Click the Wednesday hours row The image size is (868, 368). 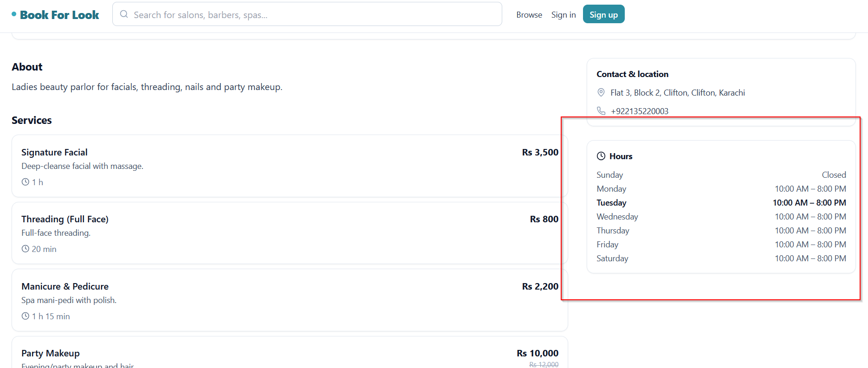point(721,217)
